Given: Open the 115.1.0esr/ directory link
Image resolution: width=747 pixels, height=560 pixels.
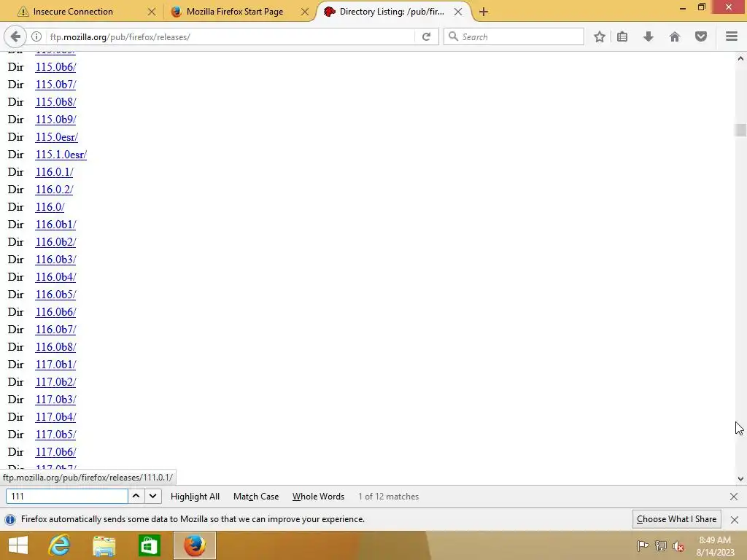Looking at the screenshot, I should (x=61, y=155).
